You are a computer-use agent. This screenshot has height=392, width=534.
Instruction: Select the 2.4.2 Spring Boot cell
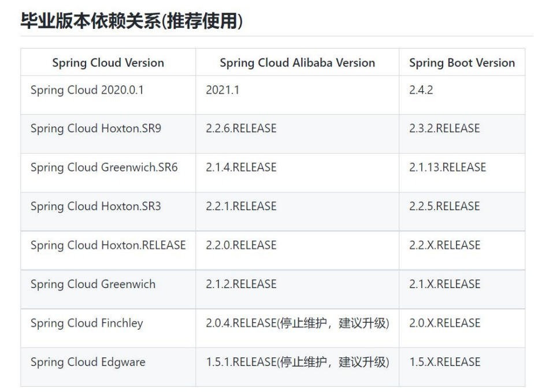(x=421, y=90)
